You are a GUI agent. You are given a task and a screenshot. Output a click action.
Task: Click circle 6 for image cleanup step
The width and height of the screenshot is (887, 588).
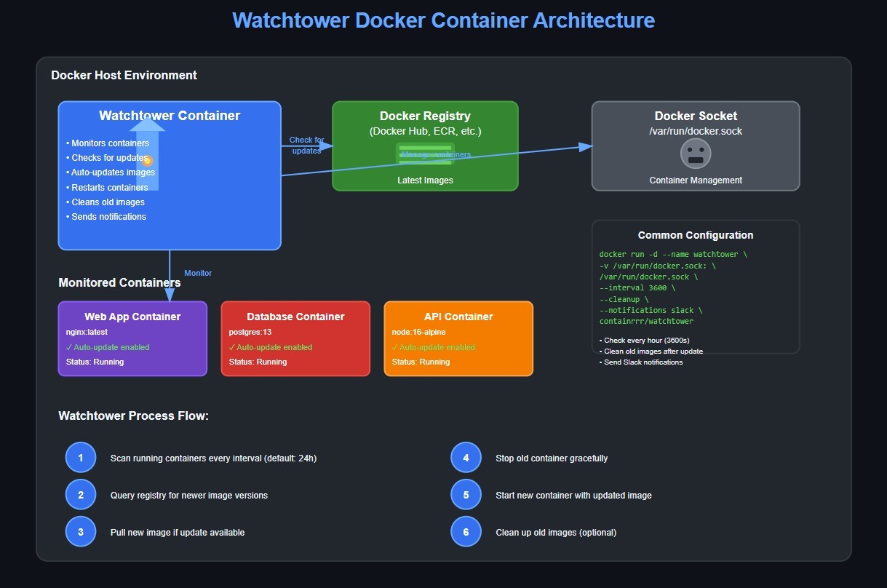coord(466,531)
